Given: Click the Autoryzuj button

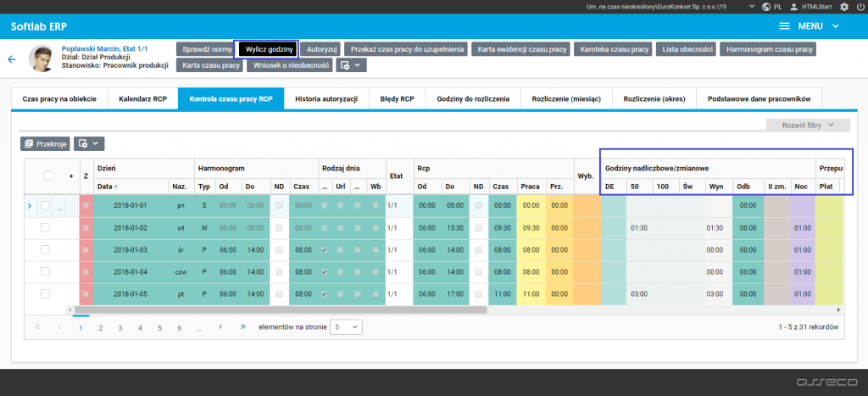Looking at the screenshot, I should tap(322, 49).
